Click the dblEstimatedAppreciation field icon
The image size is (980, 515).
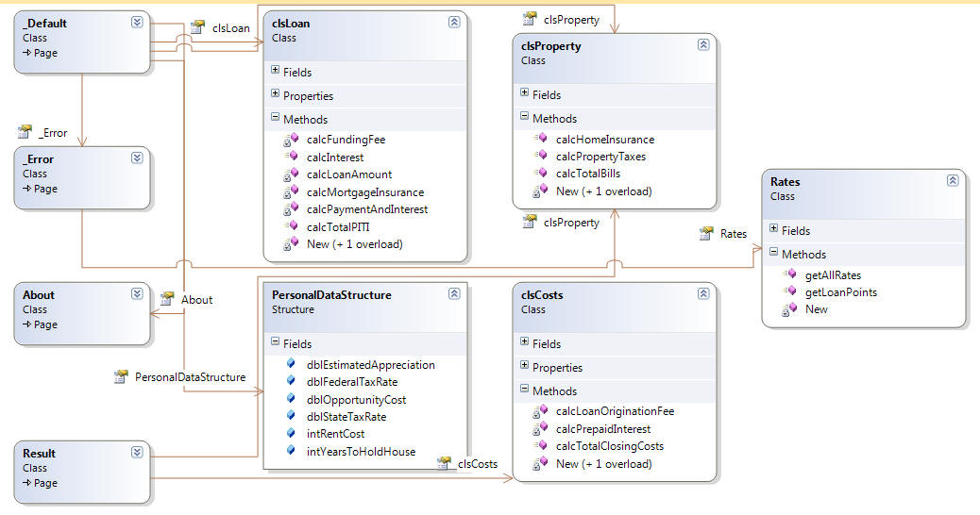(291, 363)
